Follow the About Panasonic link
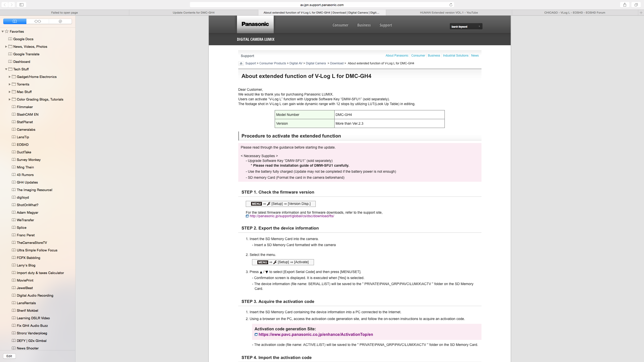The width and height of the screenshot is (644, 362). pos(397,56)
